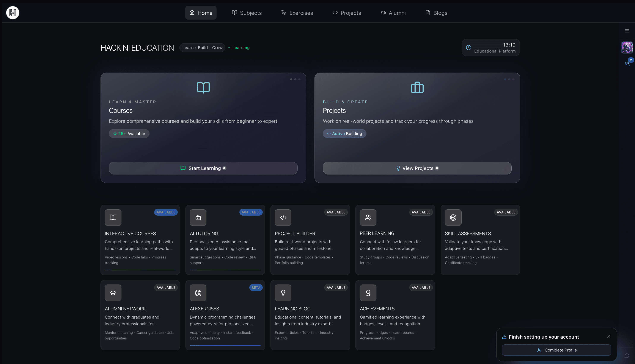Open the Blogs section in navigation
The image size is (635, 364).
(436, 12)
